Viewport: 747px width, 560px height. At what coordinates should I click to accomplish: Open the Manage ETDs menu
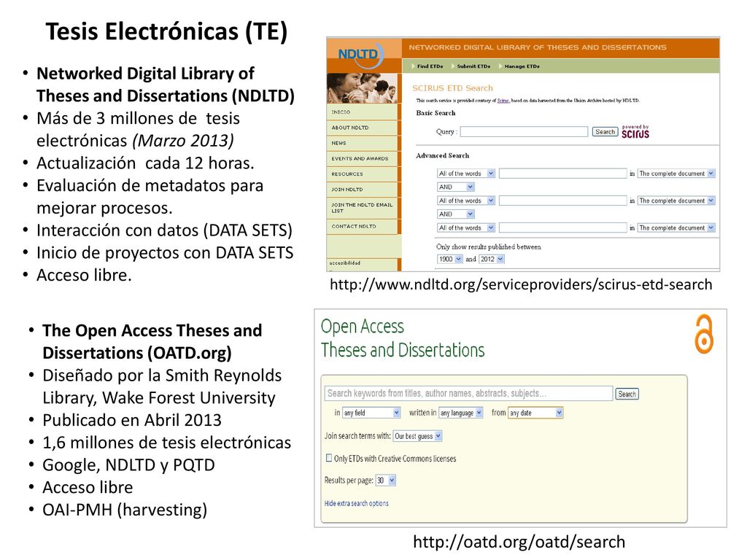pyautogui.click(x=522, y=66)
